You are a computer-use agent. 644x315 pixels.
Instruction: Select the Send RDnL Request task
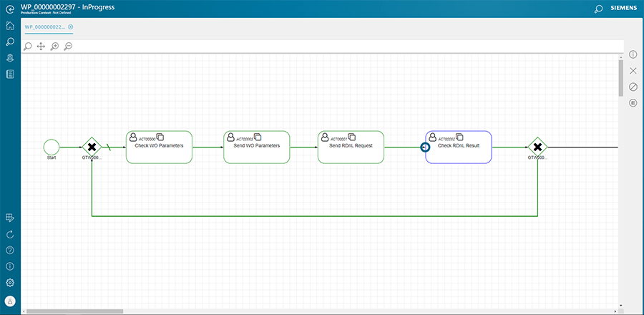click(351, 147)
